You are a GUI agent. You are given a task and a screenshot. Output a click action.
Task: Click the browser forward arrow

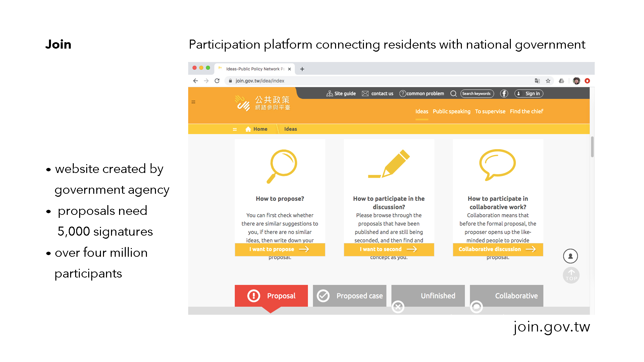pos(206,81)
